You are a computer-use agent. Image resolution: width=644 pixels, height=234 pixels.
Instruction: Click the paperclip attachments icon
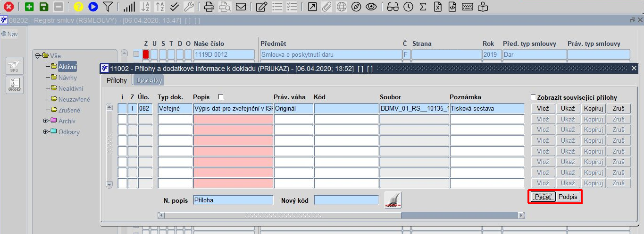[x=327, y=7]
